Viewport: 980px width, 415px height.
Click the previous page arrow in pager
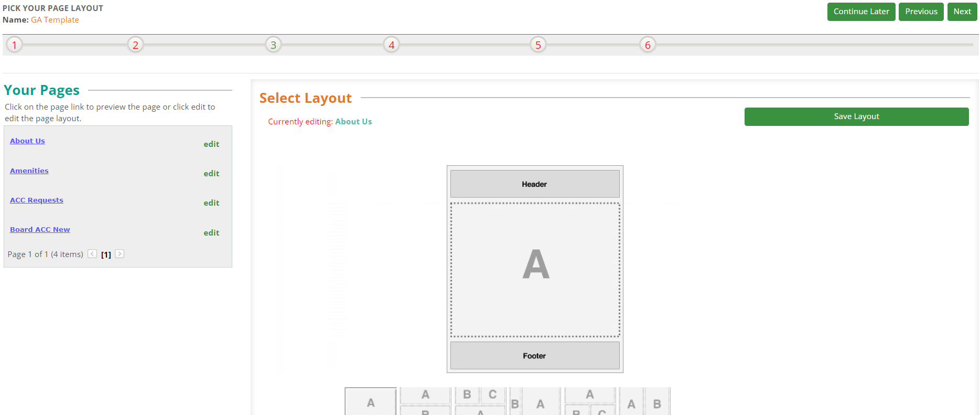click(x=92, y=254)
